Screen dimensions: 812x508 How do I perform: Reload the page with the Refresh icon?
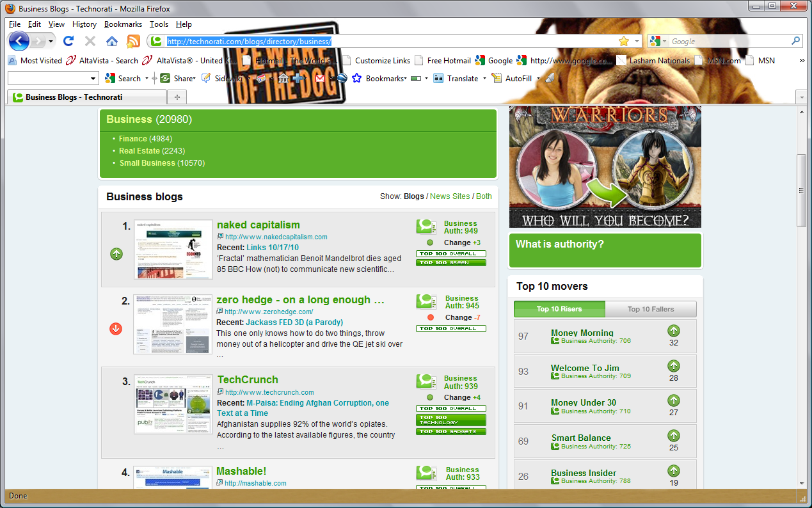68,41
